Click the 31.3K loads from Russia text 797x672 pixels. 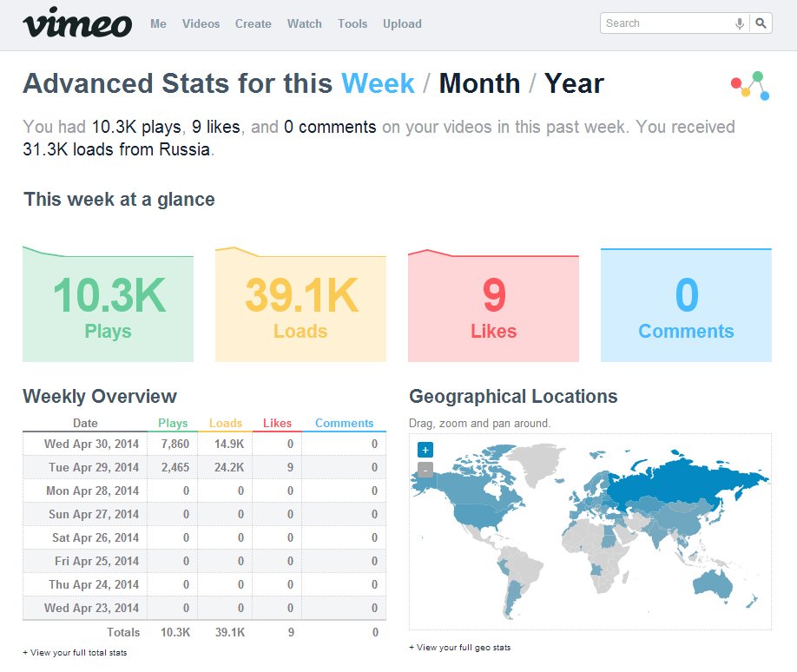(116, 149)
